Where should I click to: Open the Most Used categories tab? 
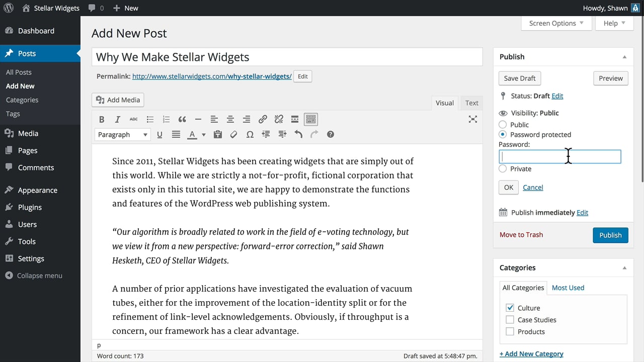[568, 288]
